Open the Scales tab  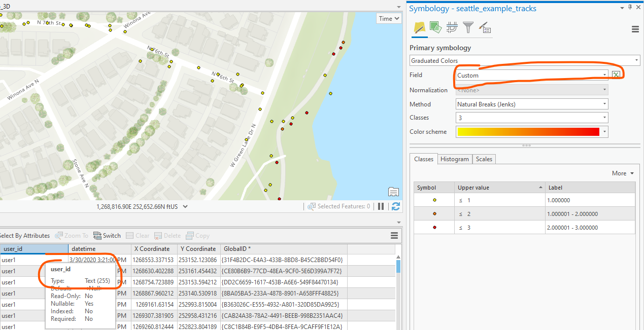pyautogui.click(x=484, y=159)
